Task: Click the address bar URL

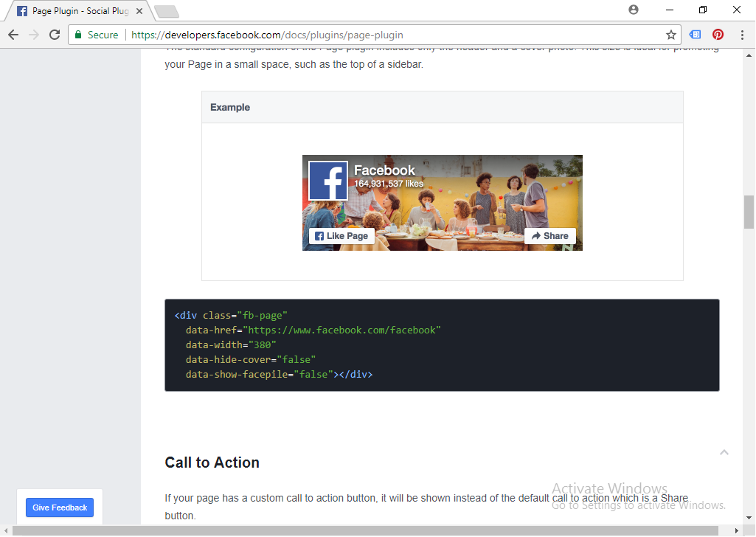Action: [267, 35]
